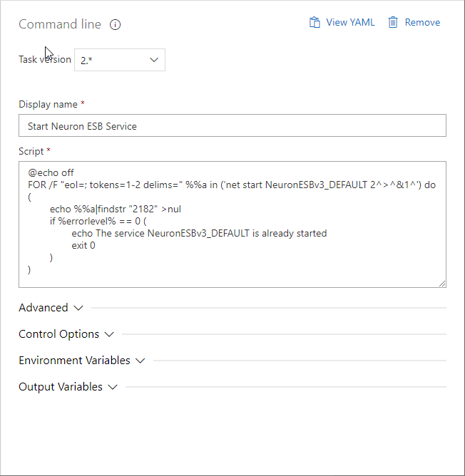Expand the Output Variables section
Image resolution: width=465 pixels, height=476 pixels.
pos(68,387)
